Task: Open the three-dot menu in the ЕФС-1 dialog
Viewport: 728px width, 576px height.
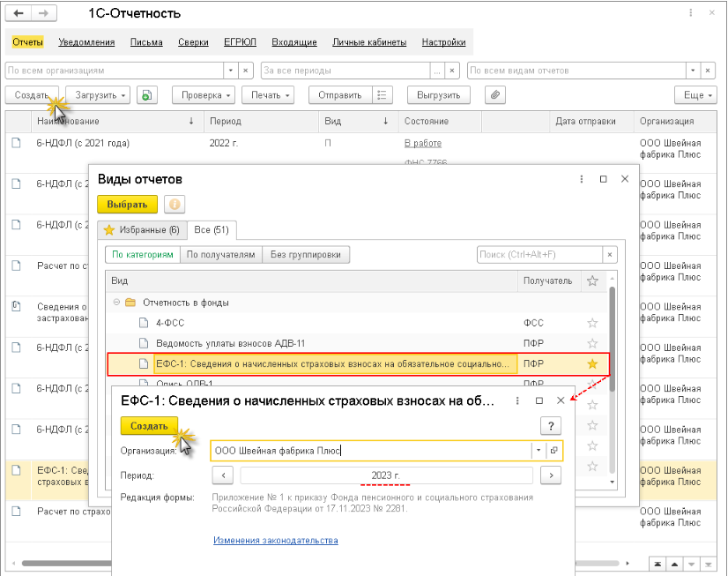Action: (517, 400)
